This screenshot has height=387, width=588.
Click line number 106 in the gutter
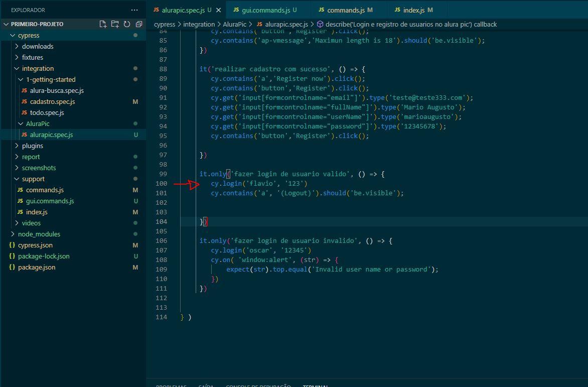pos(161,241)
